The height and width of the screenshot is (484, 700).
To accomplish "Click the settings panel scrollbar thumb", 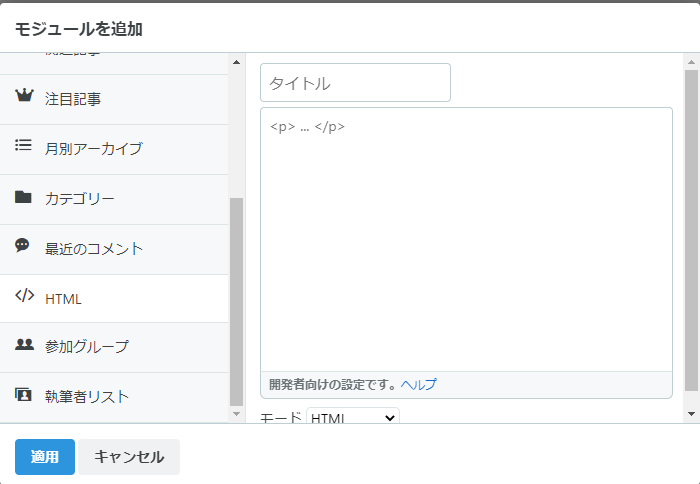I will click(692, 230).
